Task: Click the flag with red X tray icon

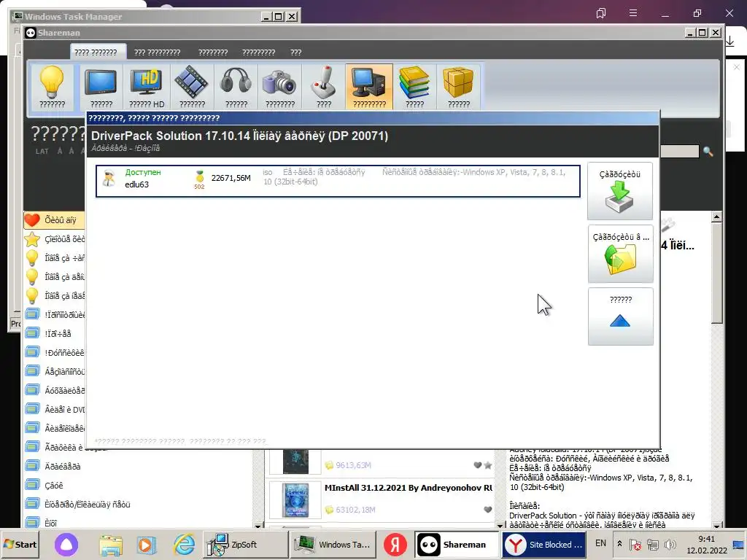Action: 635,544
